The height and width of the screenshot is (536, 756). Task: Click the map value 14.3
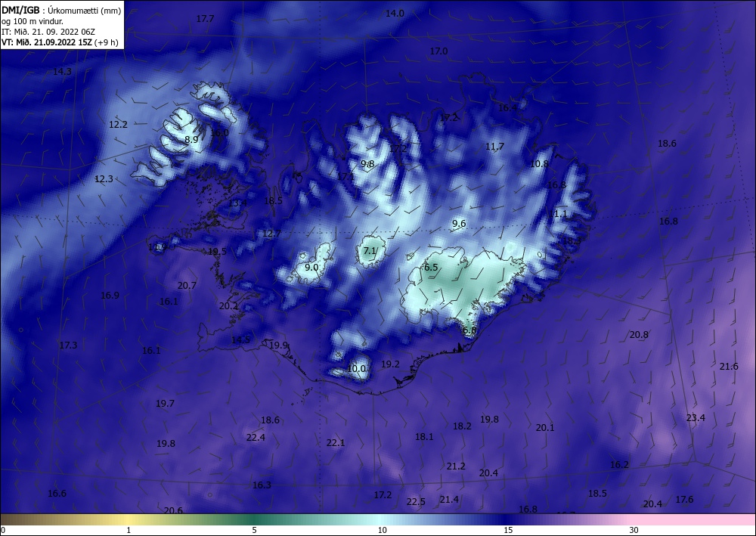[x=62, y=71]
